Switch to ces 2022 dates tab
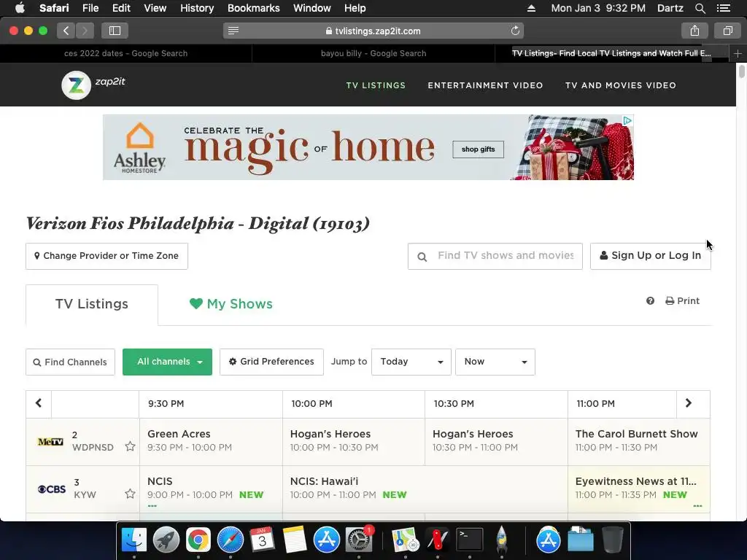This screenshot has height=560, width=747. 125,54
